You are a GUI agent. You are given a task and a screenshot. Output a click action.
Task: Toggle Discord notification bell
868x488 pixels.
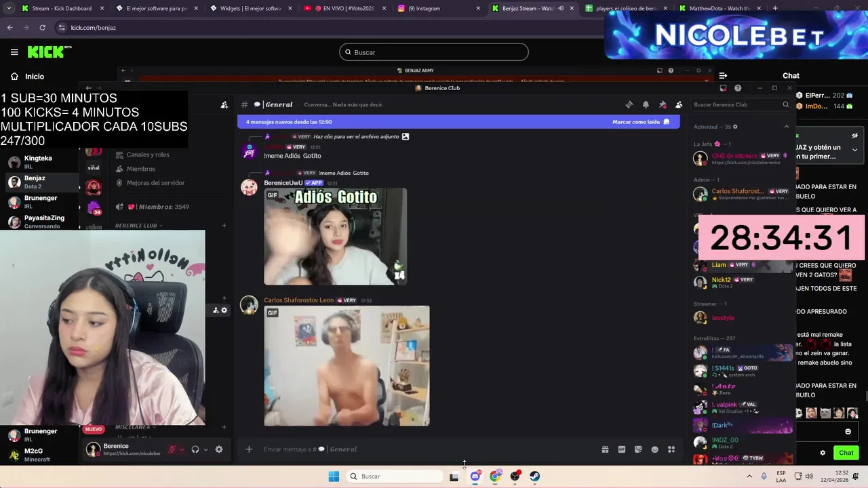[x=646, y=104]
